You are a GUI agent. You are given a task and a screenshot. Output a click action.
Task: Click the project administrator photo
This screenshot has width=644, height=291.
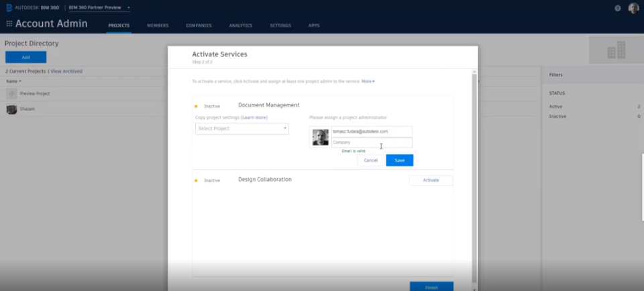(x=321, y=137)
